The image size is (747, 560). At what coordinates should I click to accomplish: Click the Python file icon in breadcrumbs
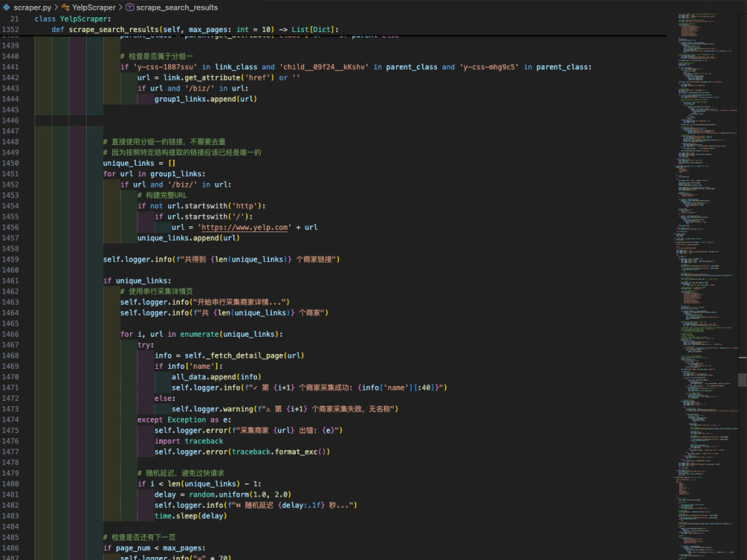coord(6,7)
